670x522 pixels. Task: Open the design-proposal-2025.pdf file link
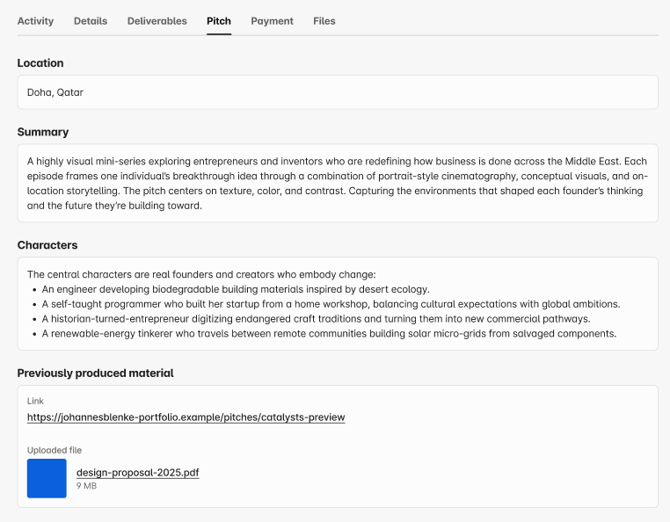pyautogui.click(x=138, y=472)
